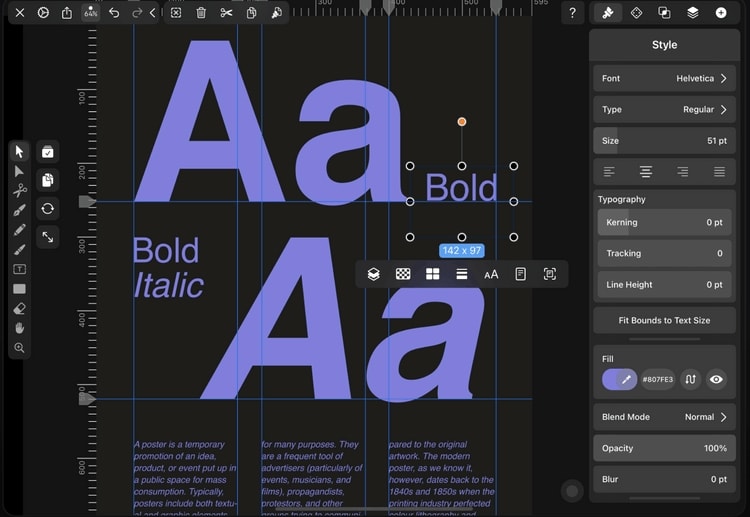
Task: Tap the deselect/select-all icon
Action: click(176, 13)
